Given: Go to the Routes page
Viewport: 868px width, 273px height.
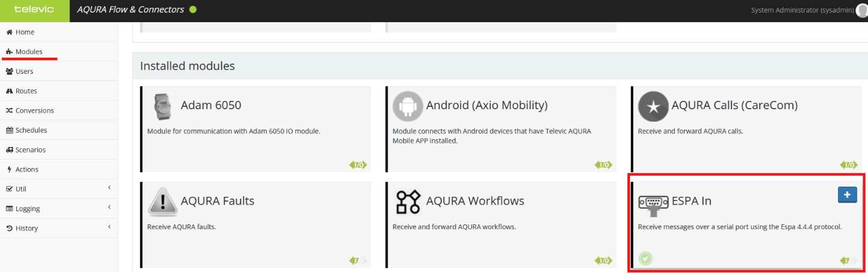Looking at the screenshot, I should coord(26,91).
